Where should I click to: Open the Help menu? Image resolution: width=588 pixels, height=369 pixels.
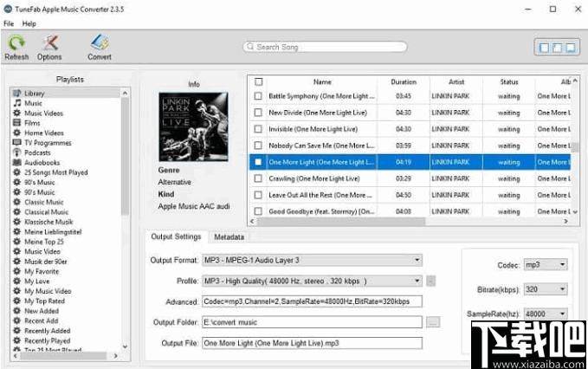click(x=29, y=23)
